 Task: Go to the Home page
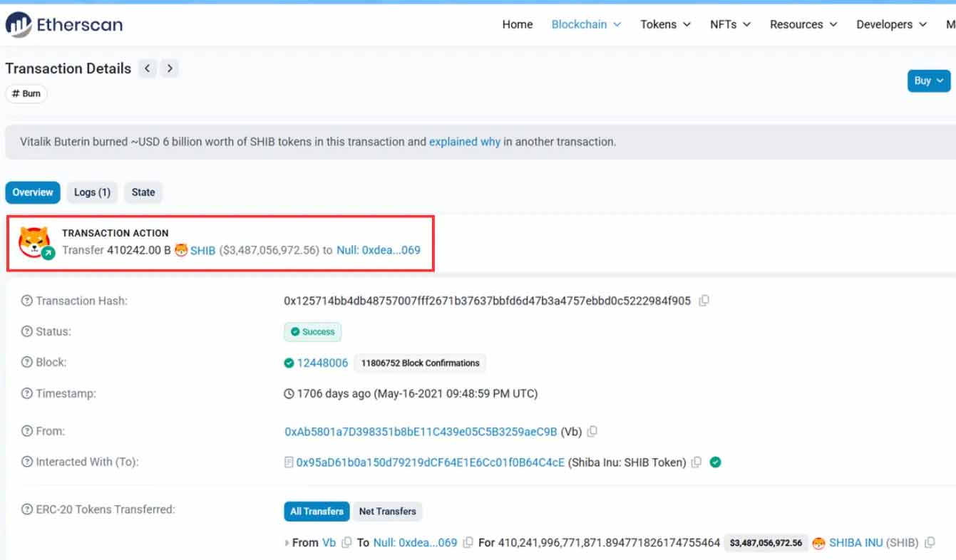(x=518, y=24)
